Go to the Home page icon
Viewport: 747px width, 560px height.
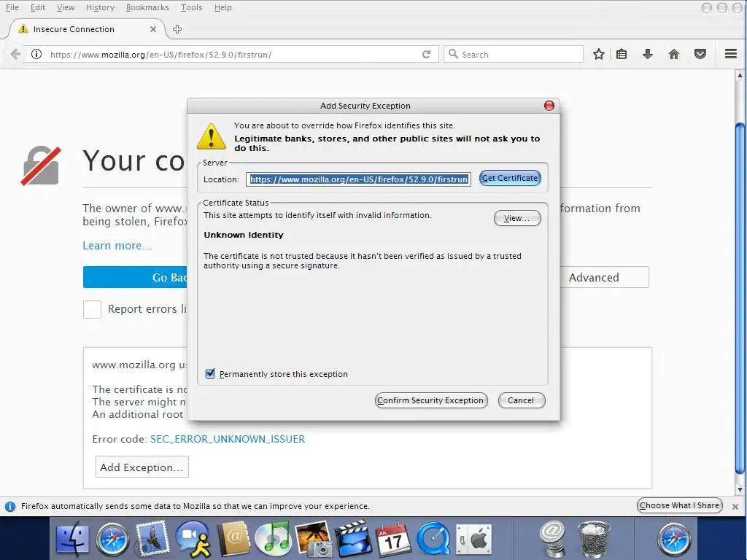(x=673, y=54)
